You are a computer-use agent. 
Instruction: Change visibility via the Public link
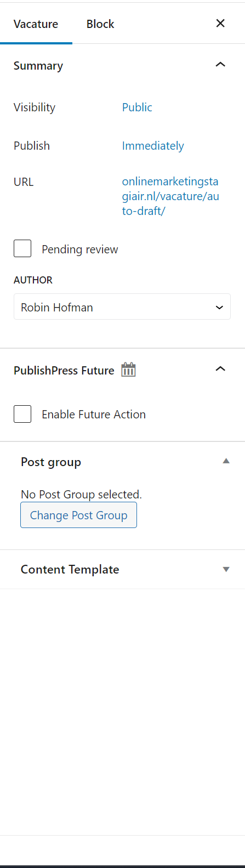click(x=137, y=107)
